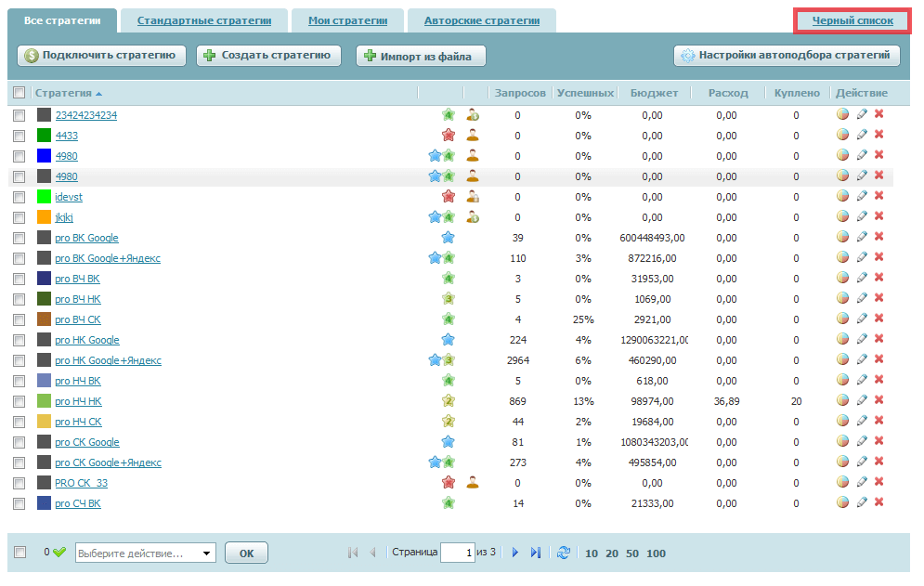Viewport: 924px width, 586px height.
Task: Switch to the "Стандартные стратегии" tab
Action: tap(204, 20)
